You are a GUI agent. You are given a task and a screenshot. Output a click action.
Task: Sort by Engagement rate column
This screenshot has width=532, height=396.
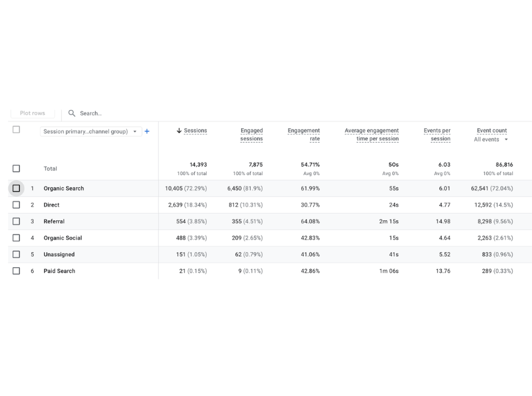click(304, 134)
